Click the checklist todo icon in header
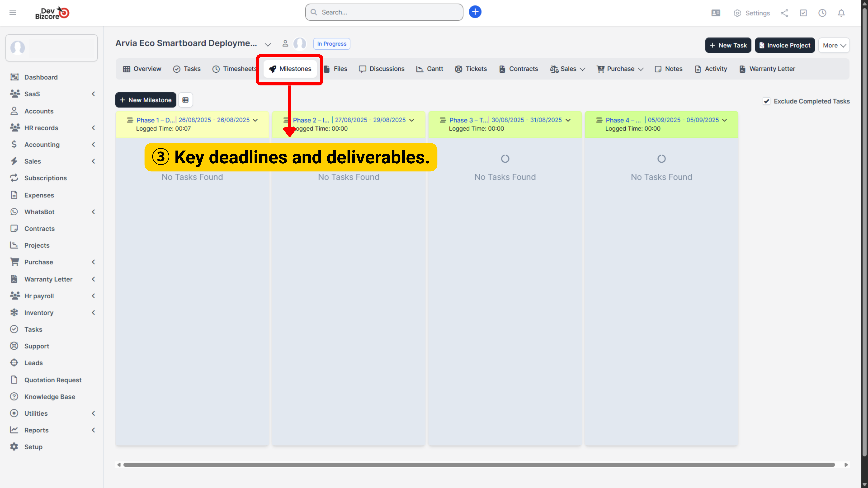This screenshot has width=868, height=488. (803, 13)
